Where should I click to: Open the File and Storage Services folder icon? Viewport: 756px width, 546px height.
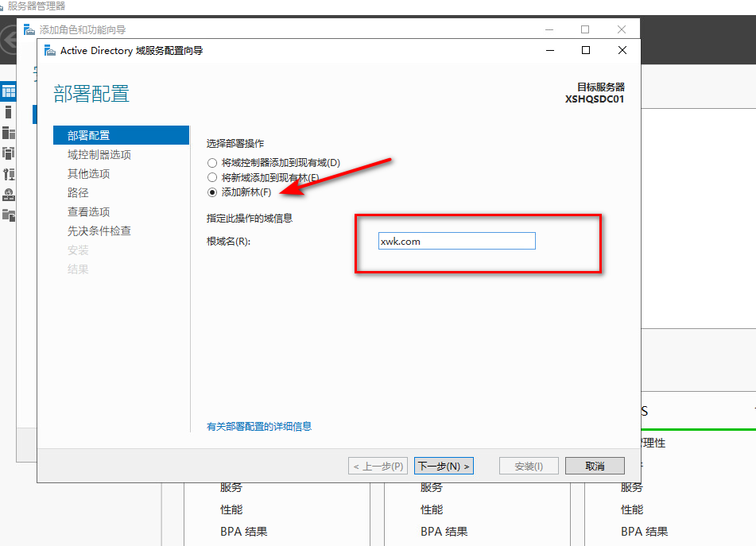(9, 215)
